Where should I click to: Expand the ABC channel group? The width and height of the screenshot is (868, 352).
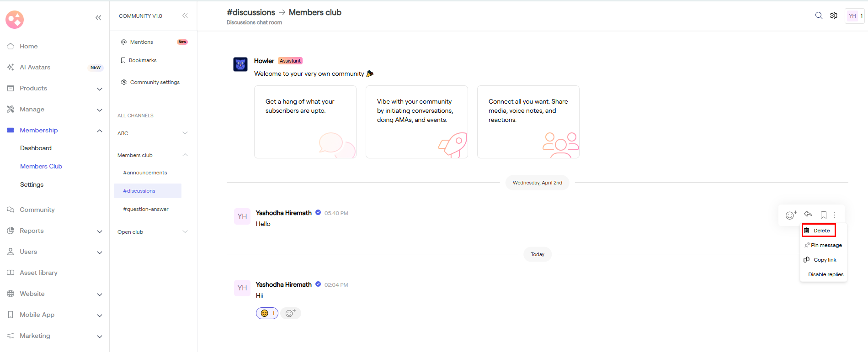click(185, 133)
